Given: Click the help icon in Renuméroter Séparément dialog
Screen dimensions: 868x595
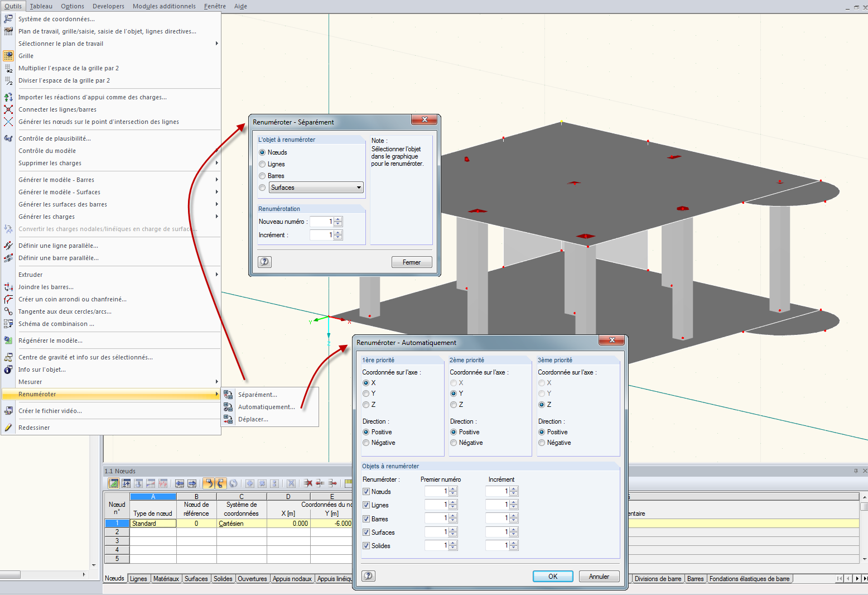Looking at the screenshot, I should point(264,262).
